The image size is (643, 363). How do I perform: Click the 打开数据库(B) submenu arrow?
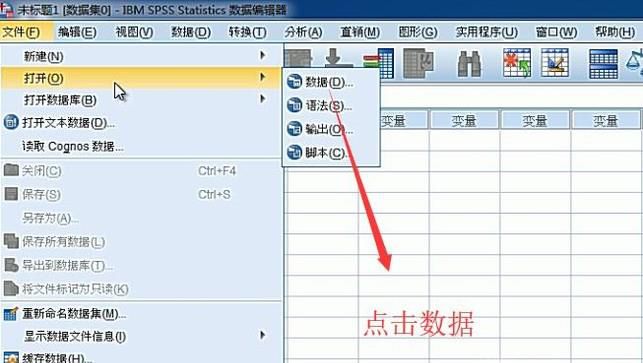coord(262,98)
